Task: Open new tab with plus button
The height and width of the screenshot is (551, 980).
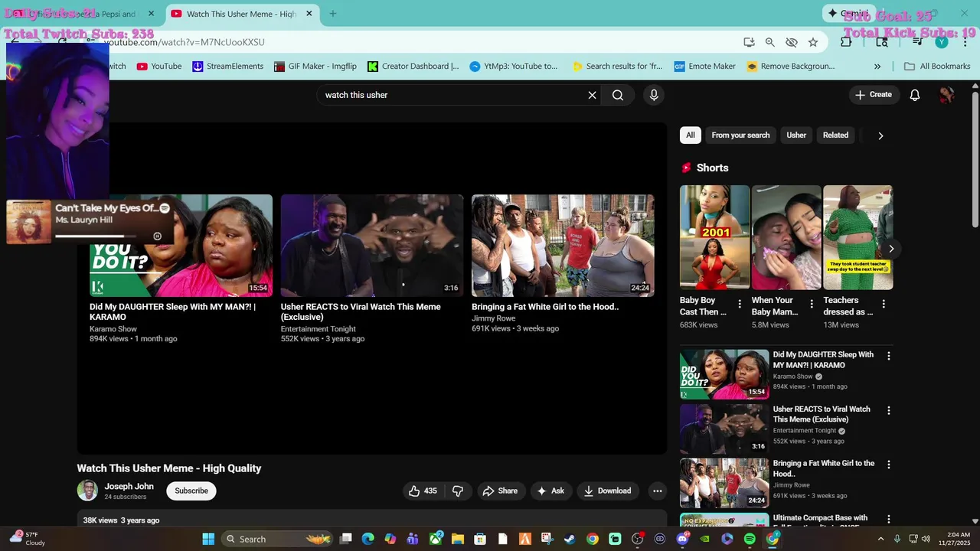Action: click(332, 14)
